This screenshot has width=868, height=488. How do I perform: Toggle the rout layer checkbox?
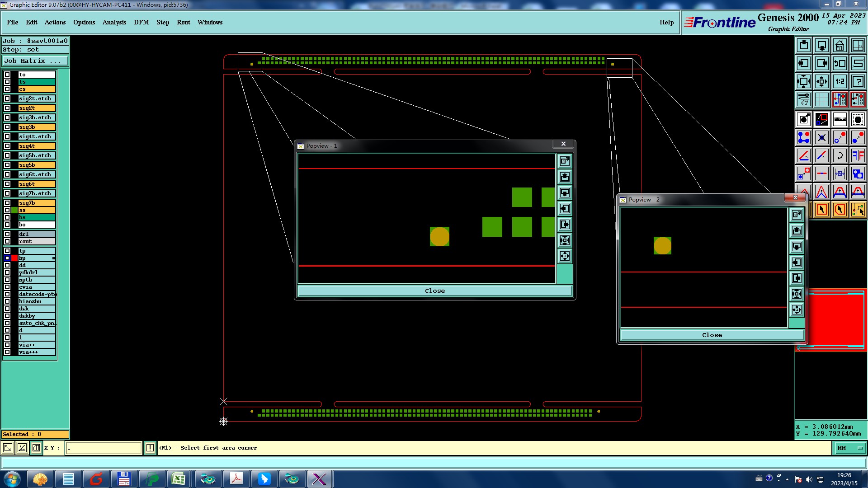tap(7, 241)
